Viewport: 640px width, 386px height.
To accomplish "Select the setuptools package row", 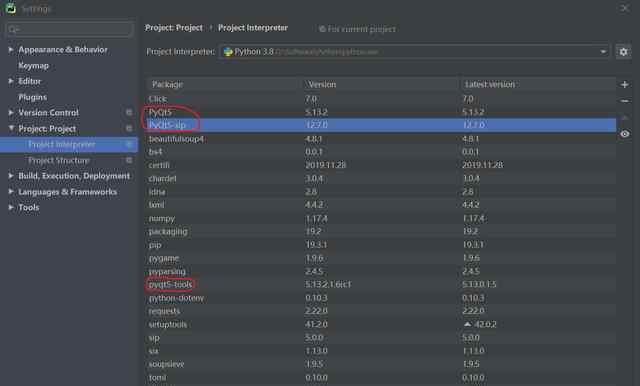I will [x=381, y=324].
